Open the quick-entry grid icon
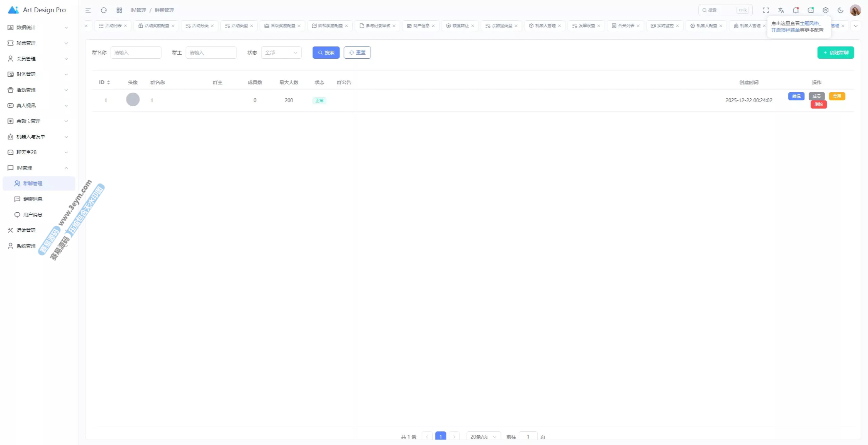This screenshot has height=445, width=868. pyautogui.click(x=119, y=10)
